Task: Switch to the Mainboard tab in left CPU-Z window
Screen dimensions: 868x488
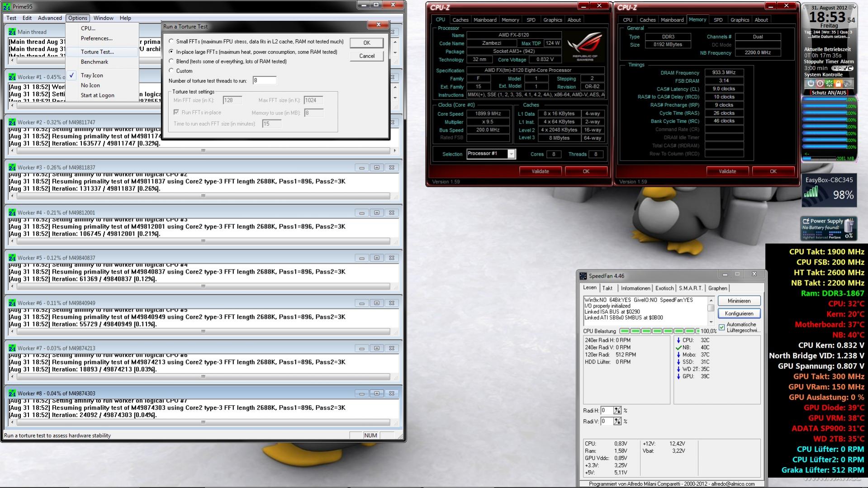Action: [485, 20]
